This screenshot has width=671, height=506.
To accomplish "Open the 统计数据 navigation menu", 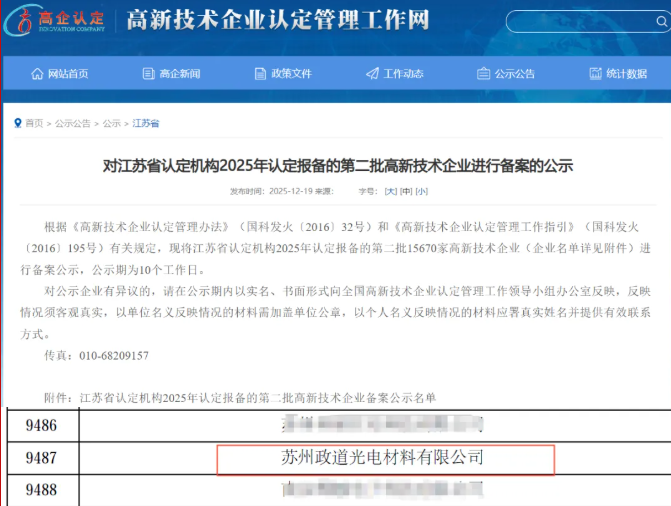I will (626, 74).
